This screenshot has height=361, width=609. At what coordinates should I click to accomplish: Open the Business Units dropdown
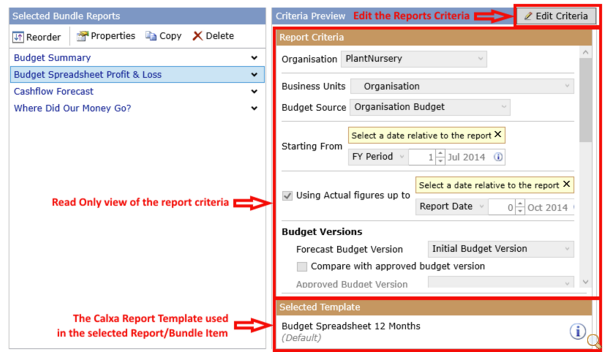[462, 86]
